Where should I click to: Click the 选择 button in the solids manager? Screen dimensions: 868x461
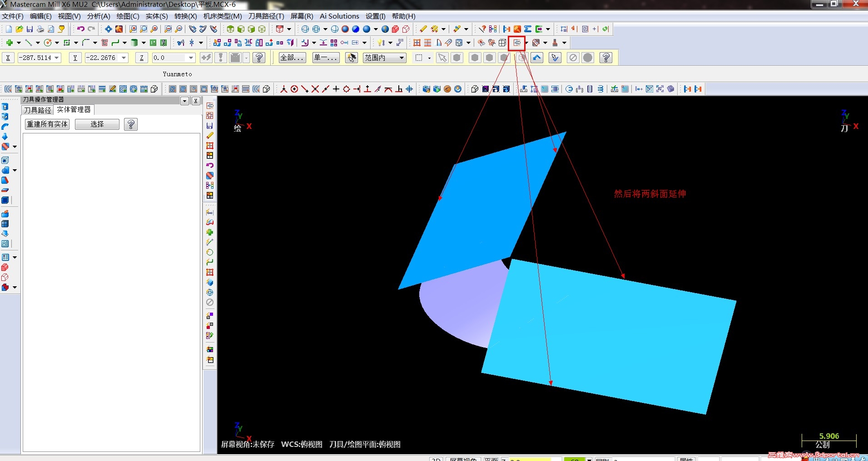pyautogui.click(x=97, y=124)
